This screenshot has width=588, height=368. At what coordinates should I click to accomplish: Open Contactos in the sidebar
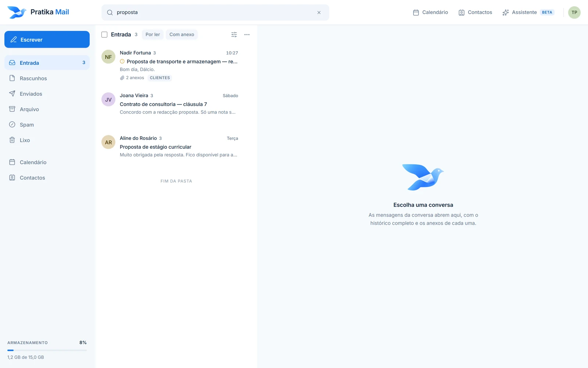pyautogui.click(x=47, y=177)
